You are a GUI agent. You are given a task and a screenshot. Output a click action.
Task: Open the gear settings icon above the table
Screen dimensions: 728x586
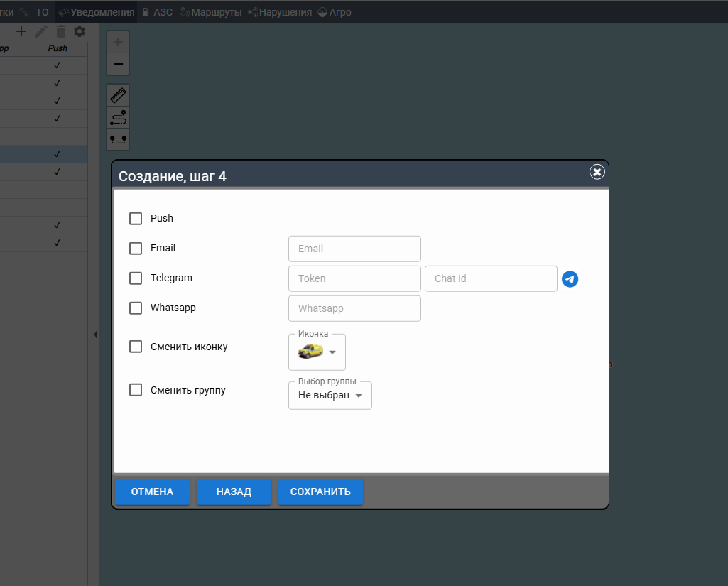[x=80, y=31]
